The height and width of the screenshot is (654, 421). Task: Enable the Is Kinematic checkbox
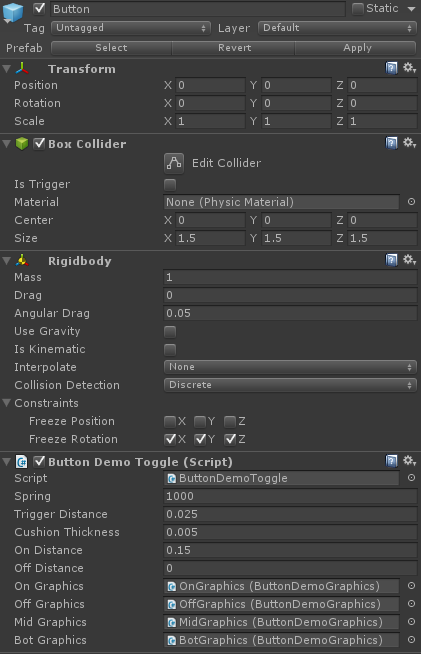click(170, 350)
